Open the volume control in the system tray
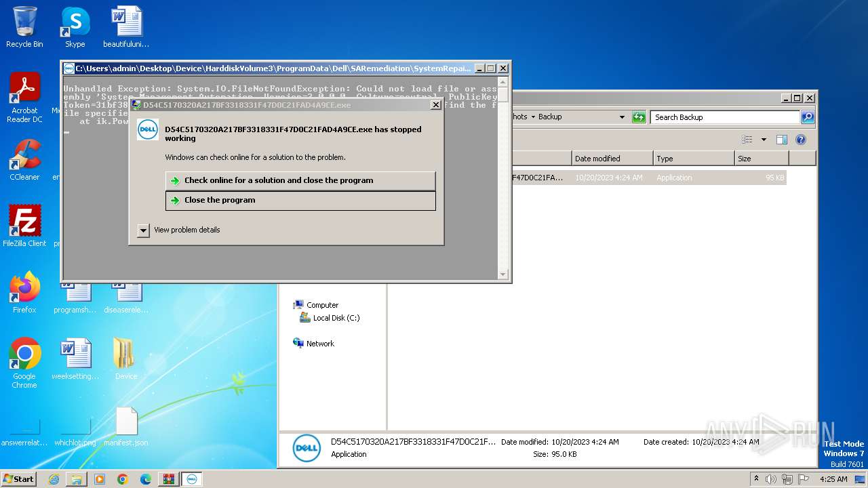 pyautogui.click(x=771, y=479)
